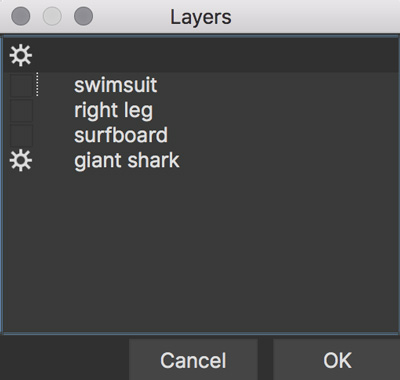Confirm the dialog with OK
Image resolution: width=400 pixels, height=380 pixels.
tap(337, 360)
